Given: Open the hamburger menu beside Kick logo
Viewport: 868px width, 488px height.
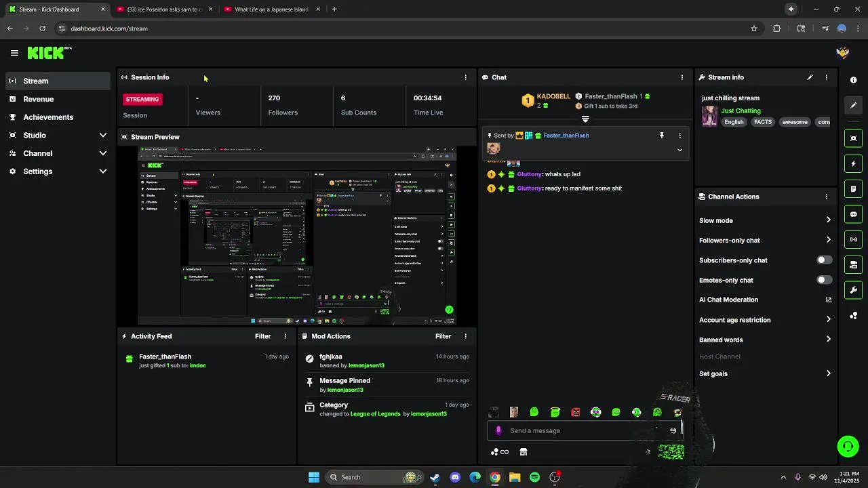Looking at the screenshot, I should pyautogui.click(x=14, y=53).
